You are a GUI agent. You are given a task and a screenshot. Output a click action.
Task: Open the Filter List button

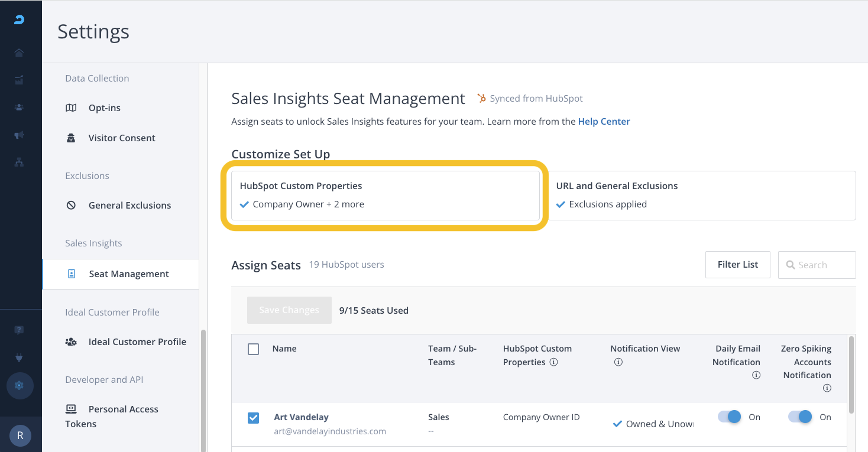pyautogui.click(x=737, y=265)
